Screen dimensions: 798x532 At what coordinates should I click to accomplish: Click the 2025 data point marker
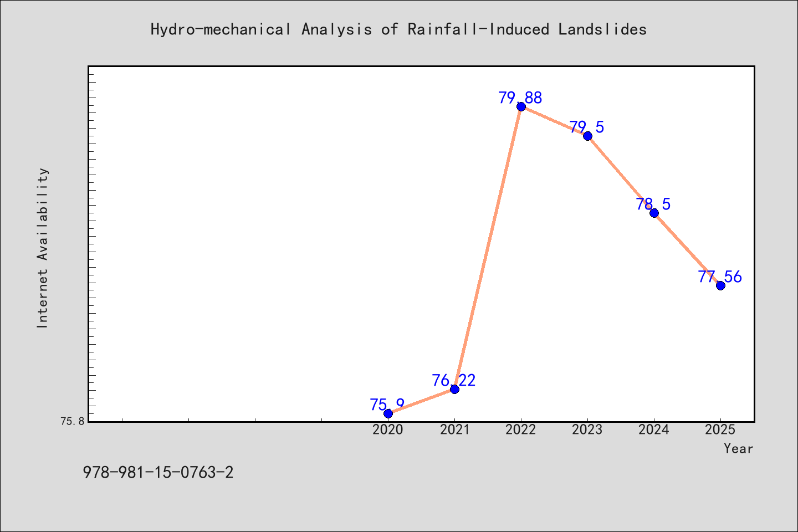[x=720, y=285]
